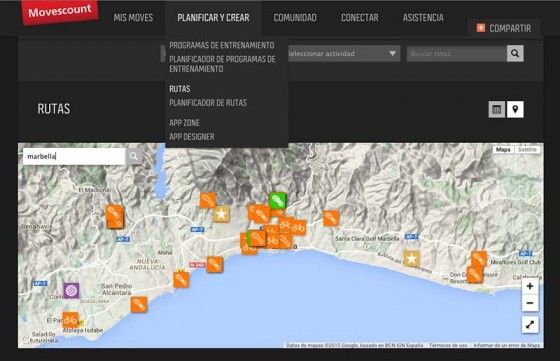
Task: Switch map to Satélite view
Action: [527, 150]
